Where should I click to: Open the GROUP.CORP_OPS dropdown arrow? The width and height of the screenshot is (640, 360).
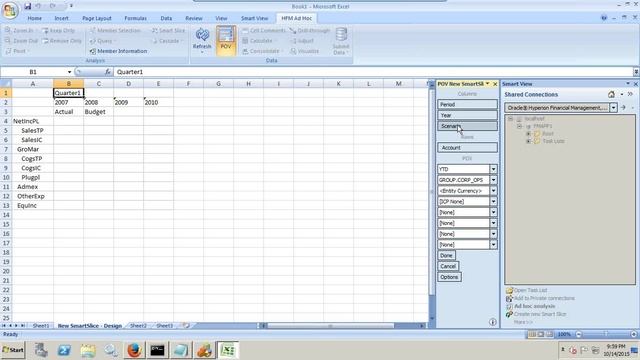493,180
